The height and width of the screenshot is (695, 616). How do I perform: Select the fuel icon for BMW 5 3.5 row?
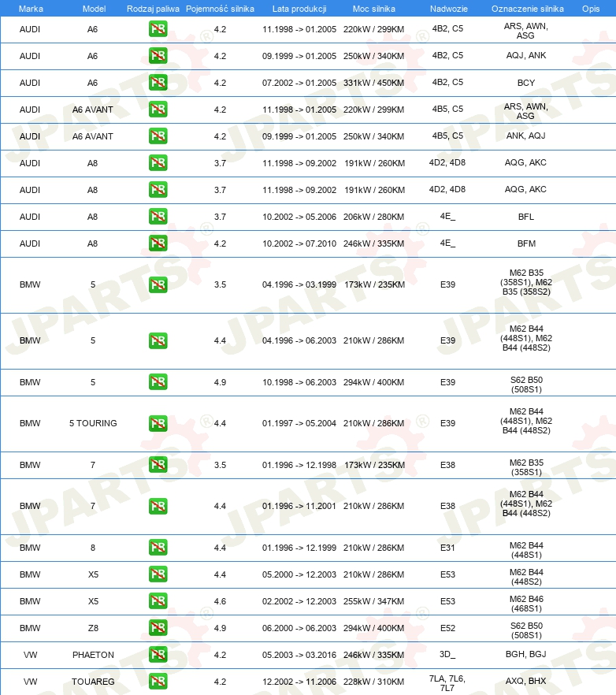(x=158, y=284)
